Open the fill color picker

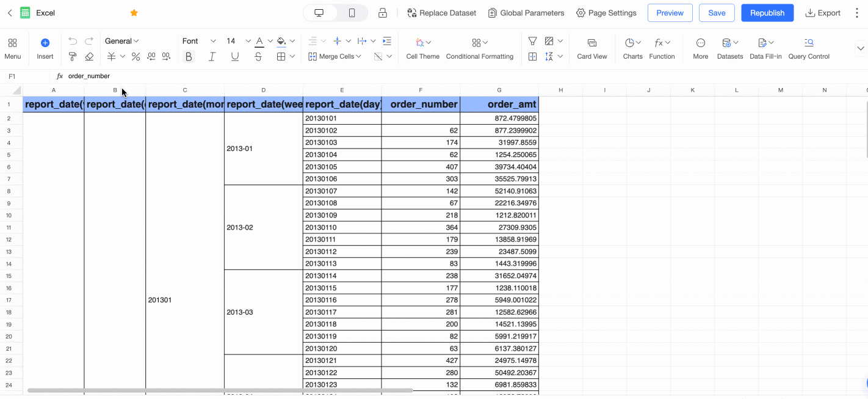tap(281, 41)
